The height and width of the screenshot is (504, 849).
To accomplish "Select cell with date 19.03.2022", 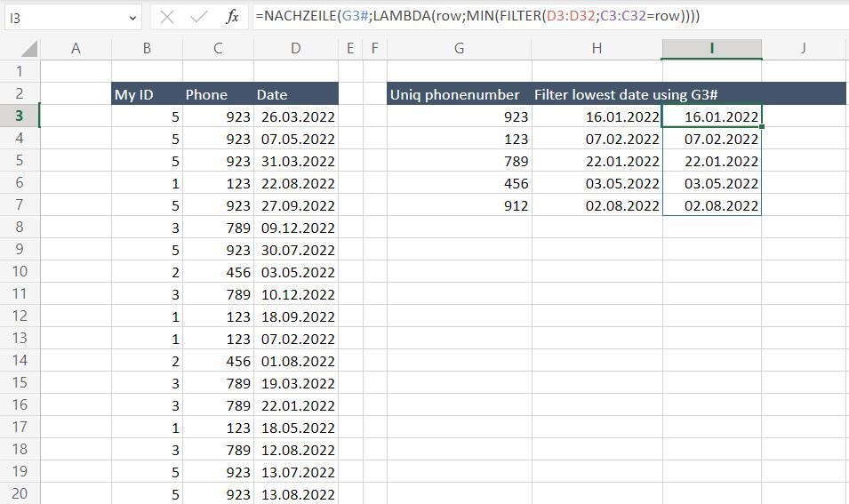I will coord(296,382).
